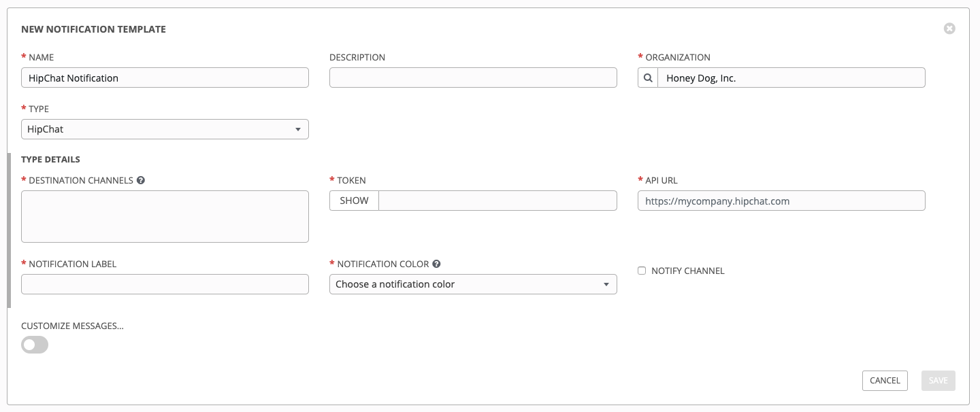Screen dimensions: 980x412
Task: Click into the empty Description field
Action: click(x=473, y=78)
